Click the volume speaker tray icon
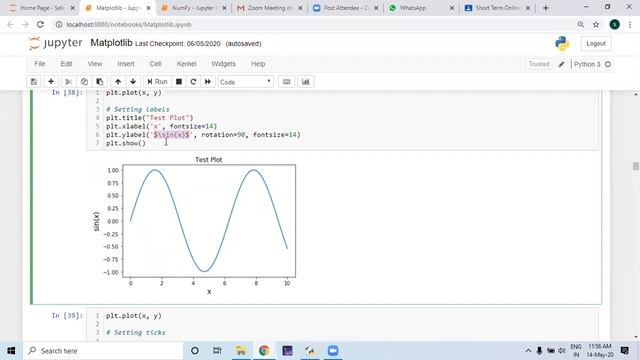640x360 pixels. (562, 351)
